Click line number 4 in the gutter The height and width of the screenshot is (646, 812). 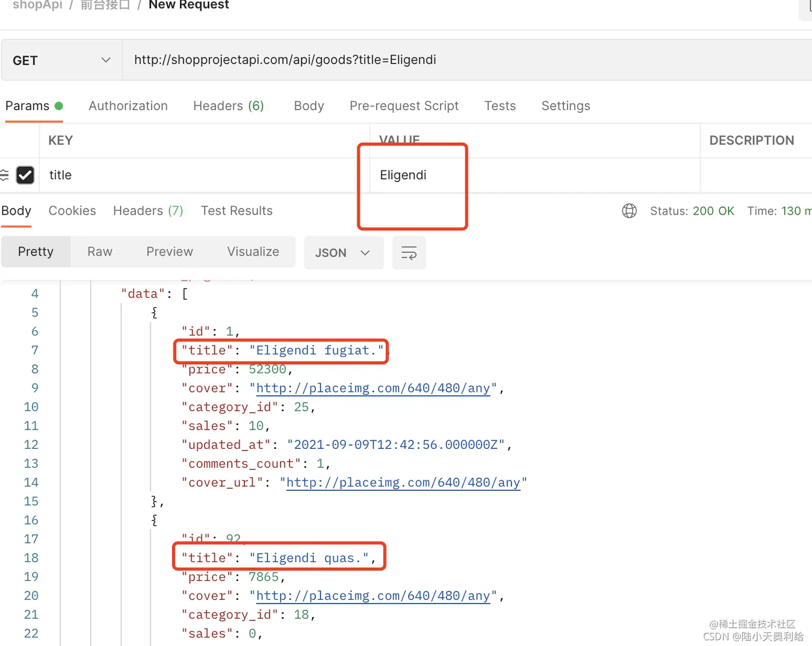pos(35,294)
